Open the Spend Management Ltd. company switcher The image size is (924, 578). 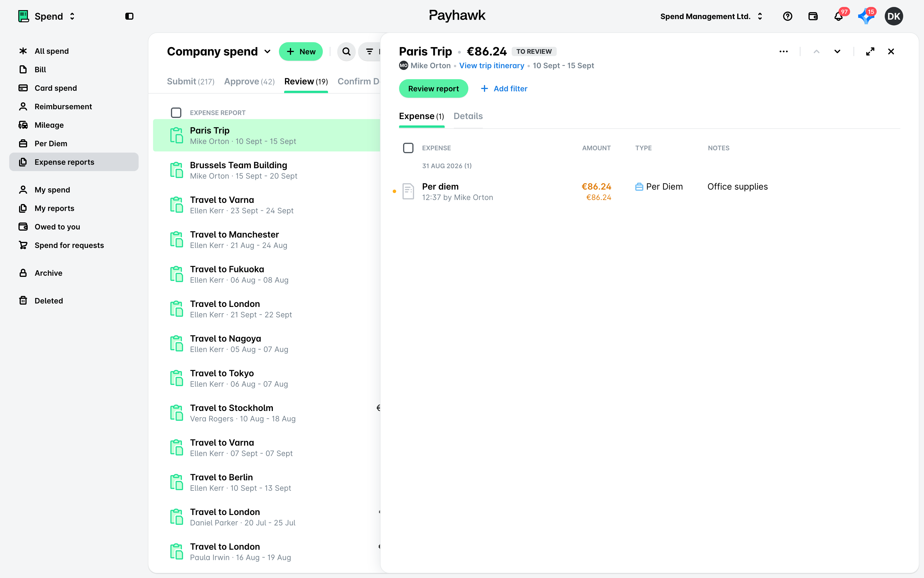coord(711,16)
